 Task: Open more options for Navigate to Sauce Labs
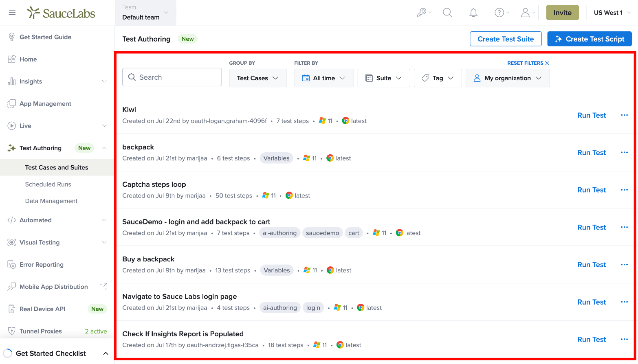click(x=624, y=302)
